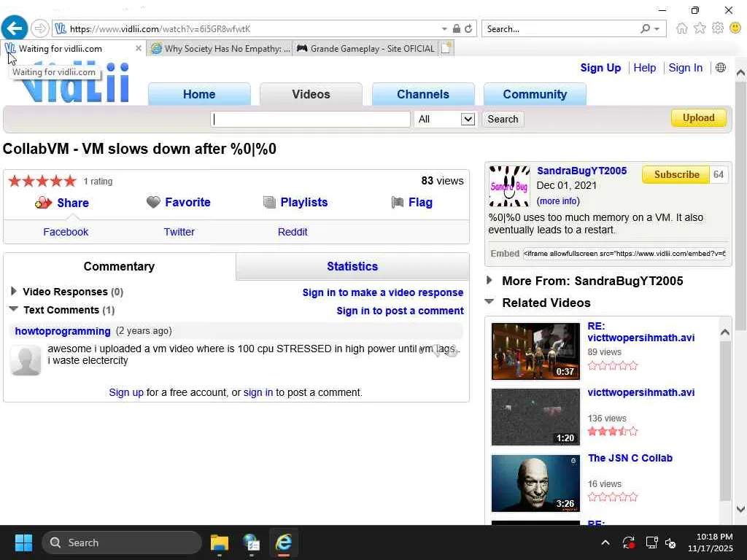Share the video on Twitter
The width and height of the screenshot is (747, 560).
pos(179,232)
